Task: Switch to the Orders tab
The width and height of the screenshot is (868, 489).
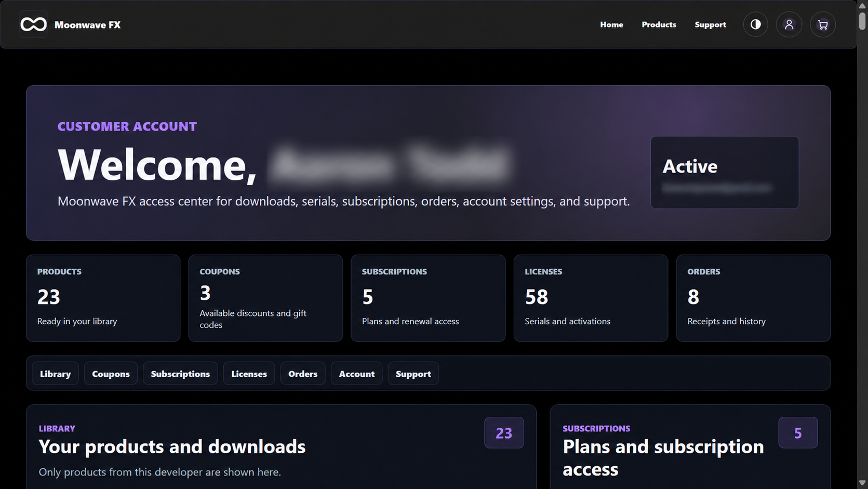Action: click(303, 374)
